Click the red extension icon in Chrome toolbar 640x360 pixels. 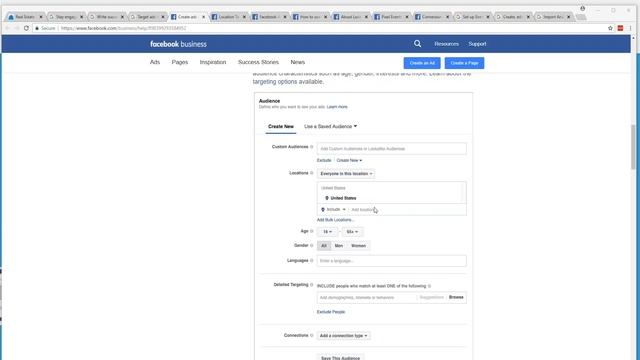[x=620, y=28]
